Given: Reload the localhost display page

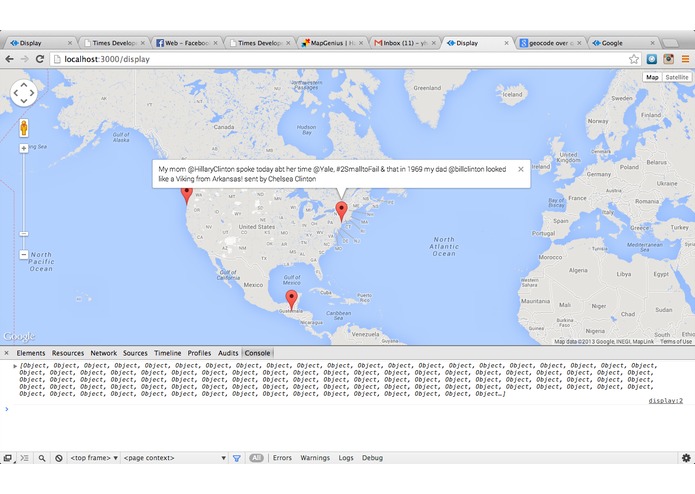Looking at the screenshot, I should 40,59.
